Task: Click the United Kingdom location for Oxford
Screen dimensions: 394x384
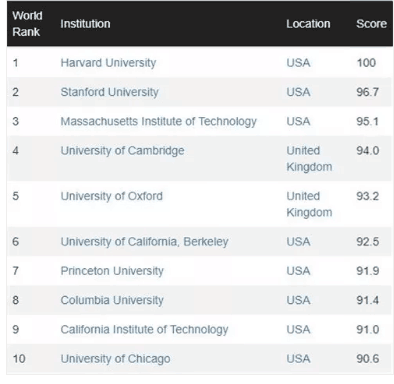Action: 309,204
